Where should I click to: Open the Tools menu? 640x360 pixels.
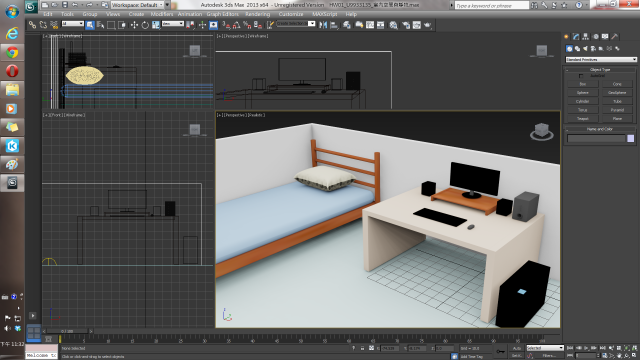tap(67, 14)
